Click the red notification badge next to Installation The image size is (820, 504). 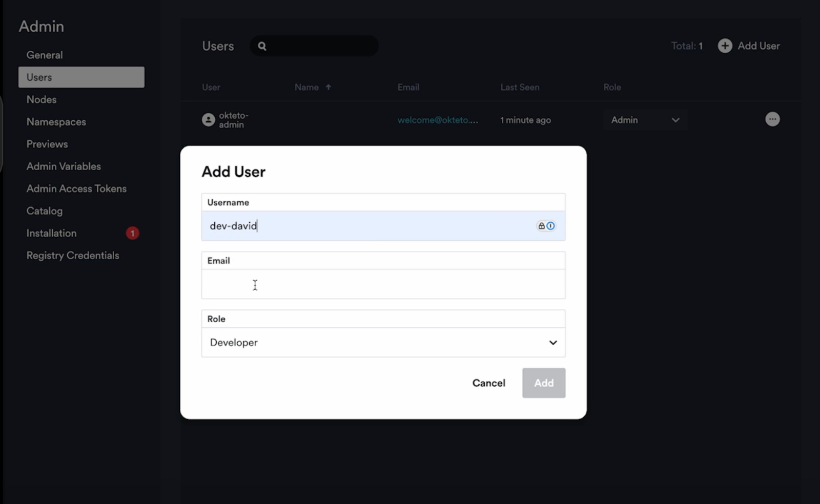point(133,233)
